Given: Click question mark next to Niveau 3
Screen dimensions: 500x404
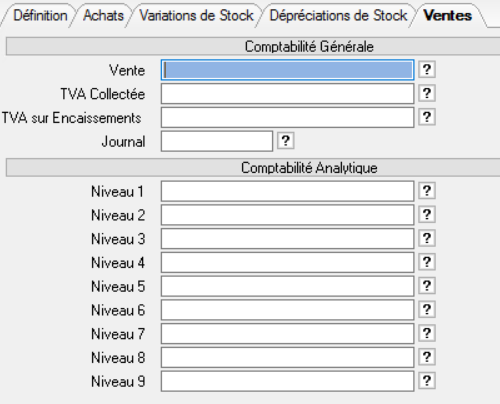Looking at the screenshot, I should click(427, 238).
